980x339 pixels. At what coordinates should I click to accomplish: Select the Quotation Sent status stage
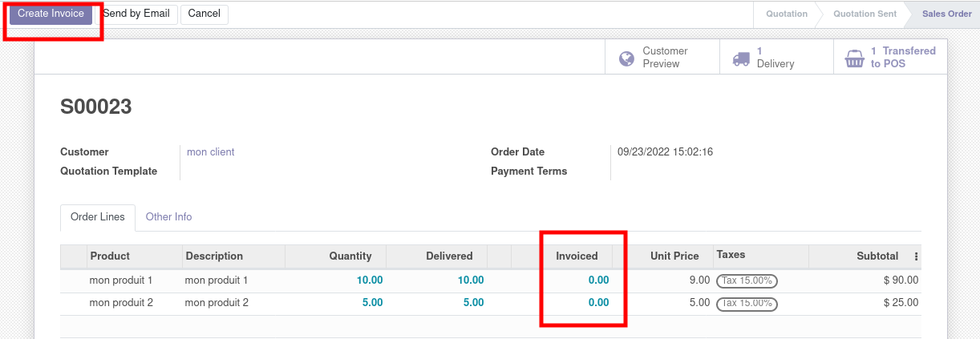click(x=865, y=14)
